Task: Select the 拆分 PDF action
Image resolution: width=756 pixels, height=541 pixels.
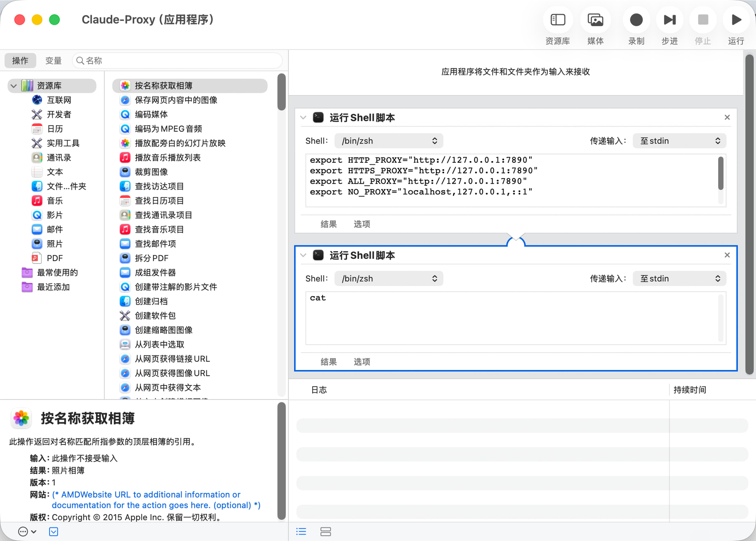Action: (x=190, y=258)
